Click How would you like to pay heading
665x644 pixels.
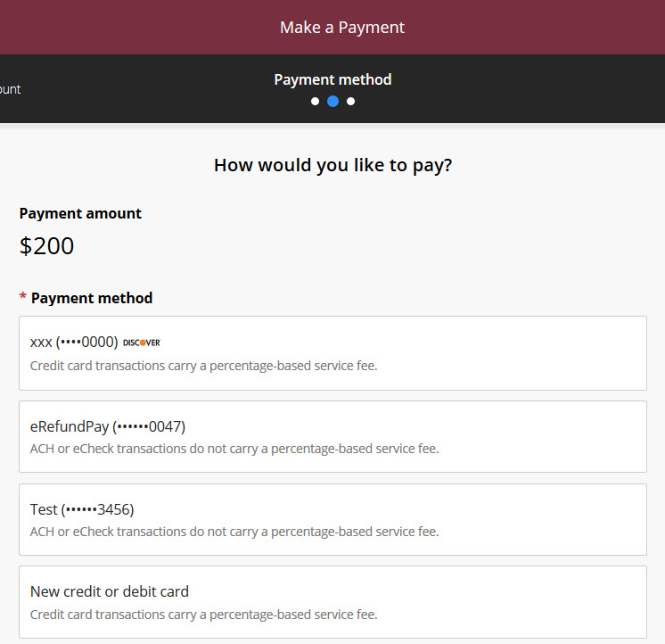[332, 165]
